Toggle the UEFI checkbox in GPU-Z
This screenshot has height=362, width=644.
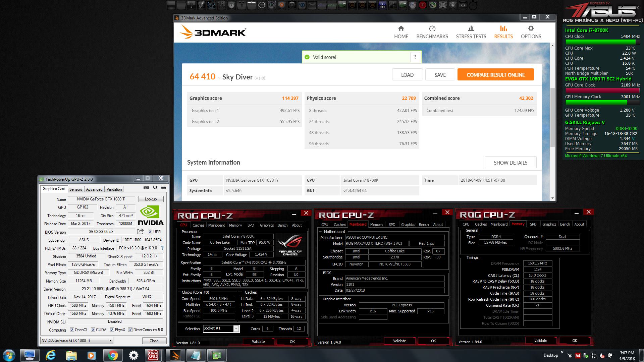(x=150, y=232)
